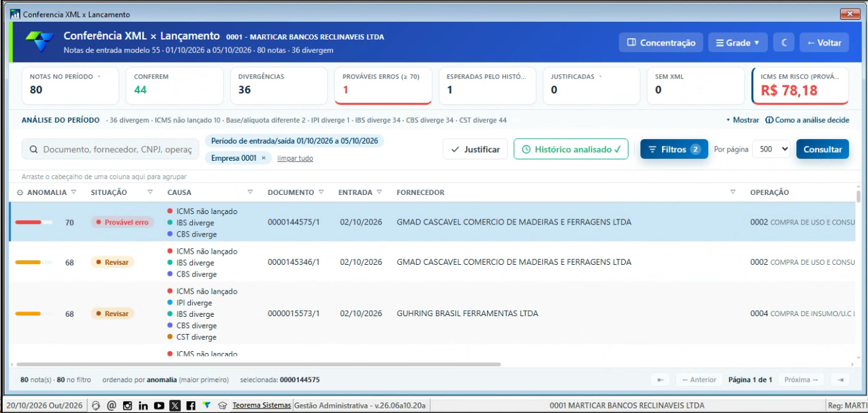Click the Consultar button
868x413 pixels.
coord(823,150)
